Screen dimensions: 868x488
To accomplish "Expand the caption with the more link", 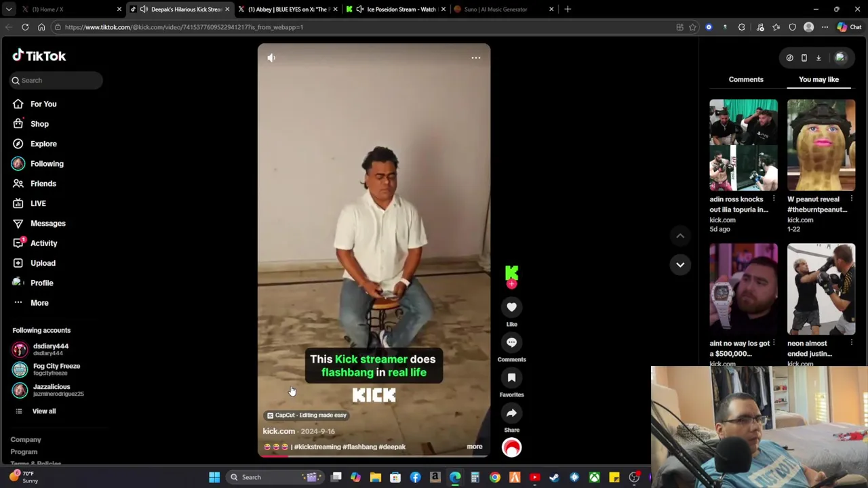I will [475, 447].
